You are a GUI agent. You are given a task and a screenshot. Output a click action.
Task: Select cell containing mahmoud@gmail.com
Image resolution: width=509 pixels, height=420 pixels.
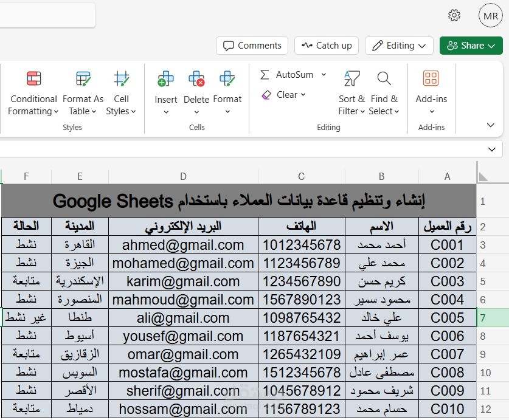[183, 300]
